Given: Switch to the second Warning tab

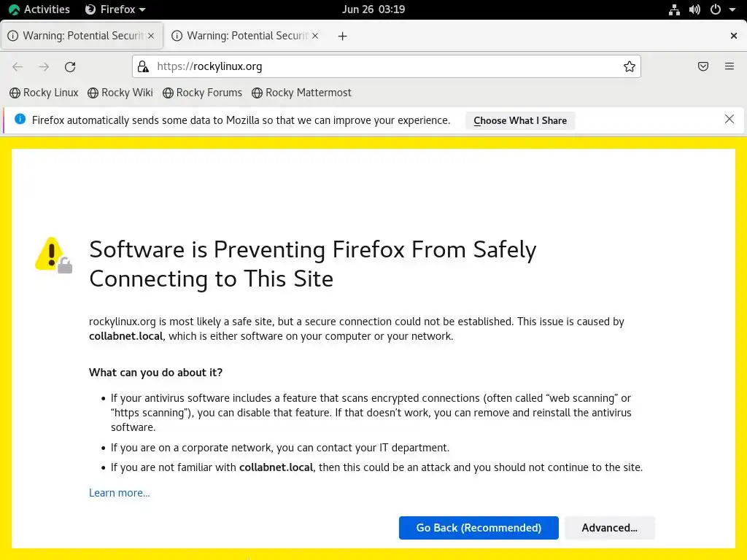Looking at the screenshot, I should coord(242,36).
